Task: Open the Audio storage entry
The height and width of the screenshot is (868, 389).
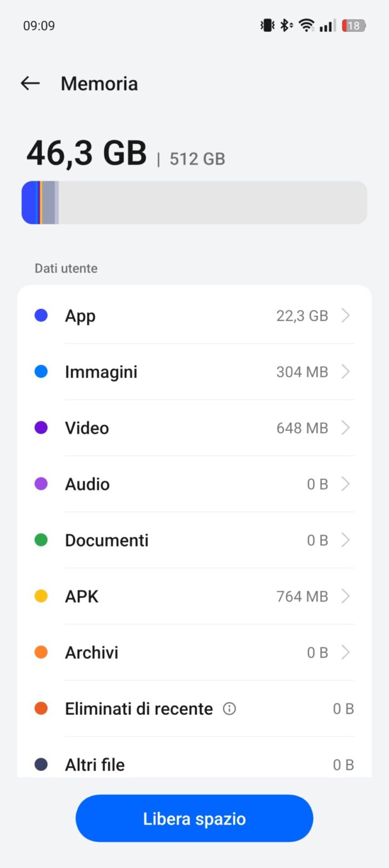Action: coord(194,484)
